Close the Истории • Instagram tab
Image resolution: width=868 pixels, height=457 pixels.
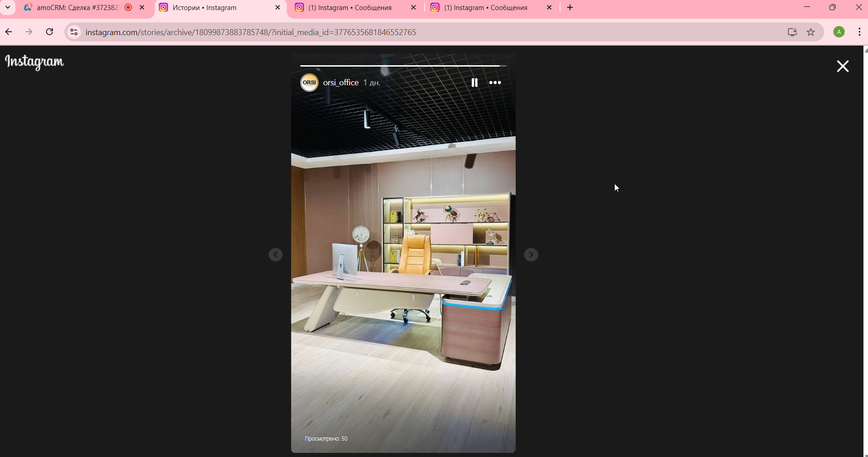click(277, 8)
